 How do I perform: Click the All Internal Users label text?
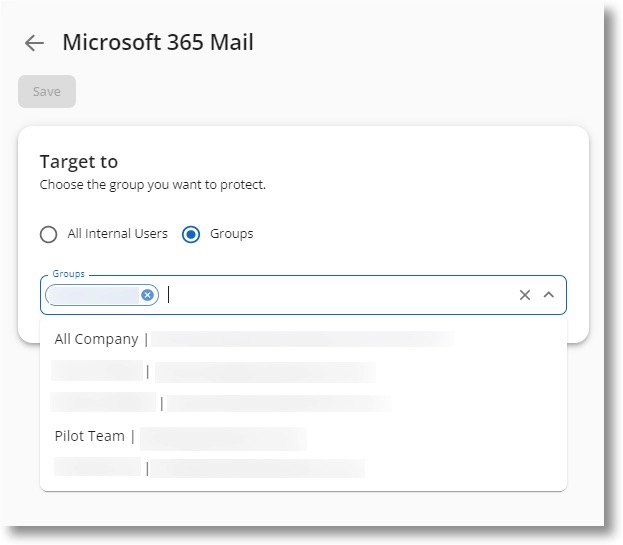[117, 234]
